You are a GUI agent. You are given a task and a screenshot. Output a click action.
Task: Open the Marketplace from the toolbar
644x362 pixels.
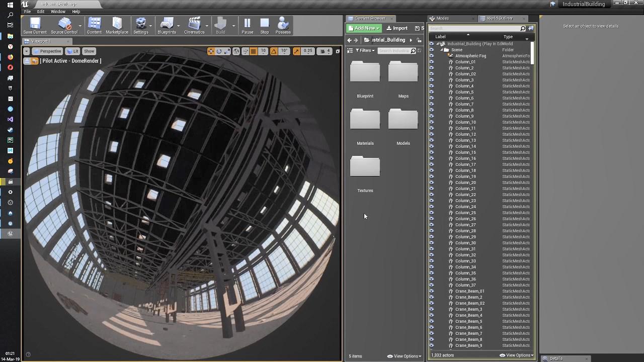coord(117,24)
